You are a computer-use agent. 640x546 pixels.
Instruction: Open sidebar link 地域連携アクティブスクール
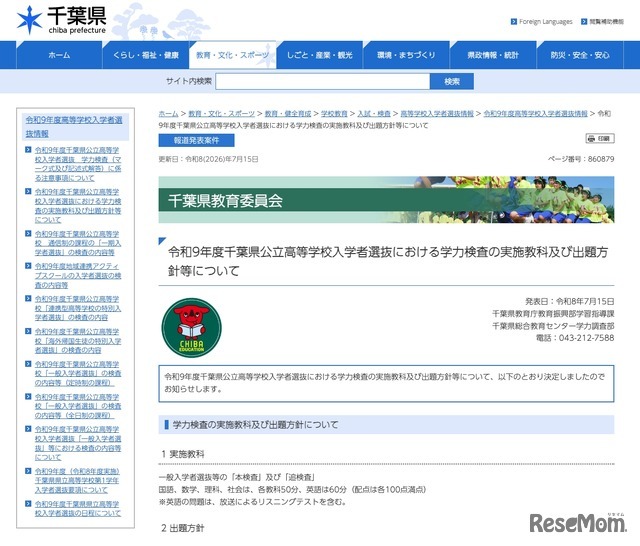[78, 275]
